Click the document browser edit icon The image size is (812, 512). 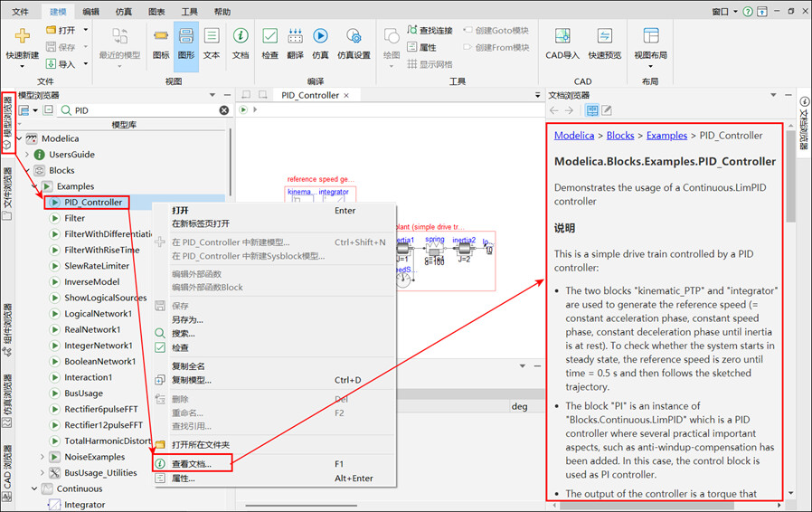point(607,110)
